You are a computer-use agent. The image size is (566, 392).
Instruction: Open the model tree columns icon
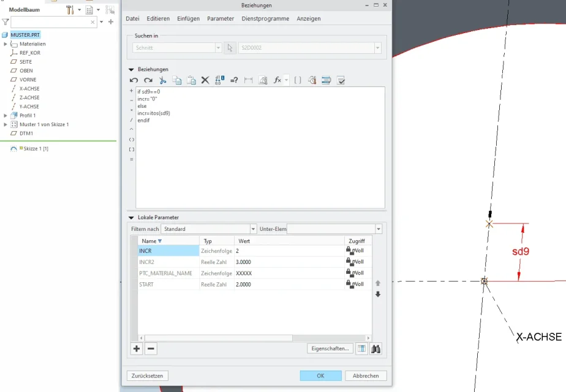(89, 10)
